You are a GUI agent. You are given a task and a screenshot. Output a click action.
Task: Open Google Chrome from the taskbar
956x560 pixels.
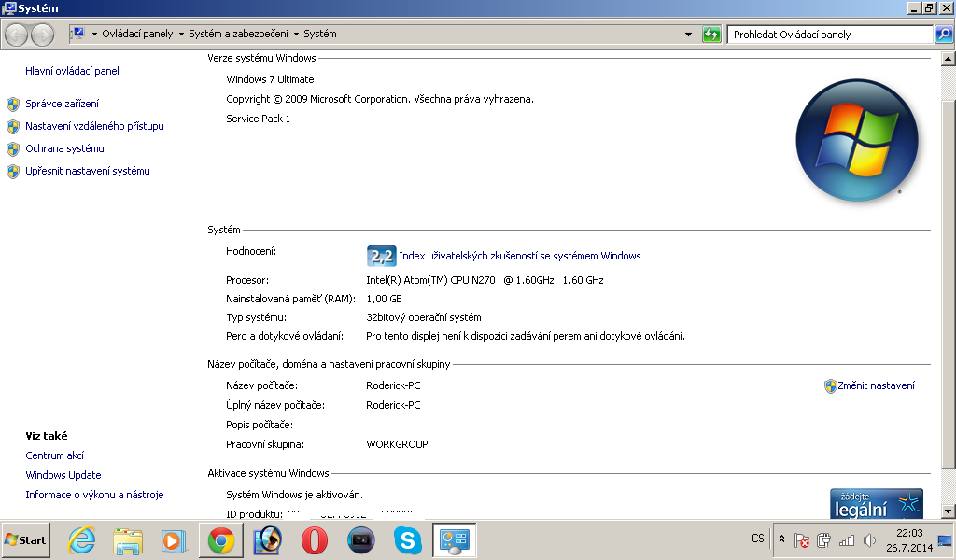pos(220,540)
